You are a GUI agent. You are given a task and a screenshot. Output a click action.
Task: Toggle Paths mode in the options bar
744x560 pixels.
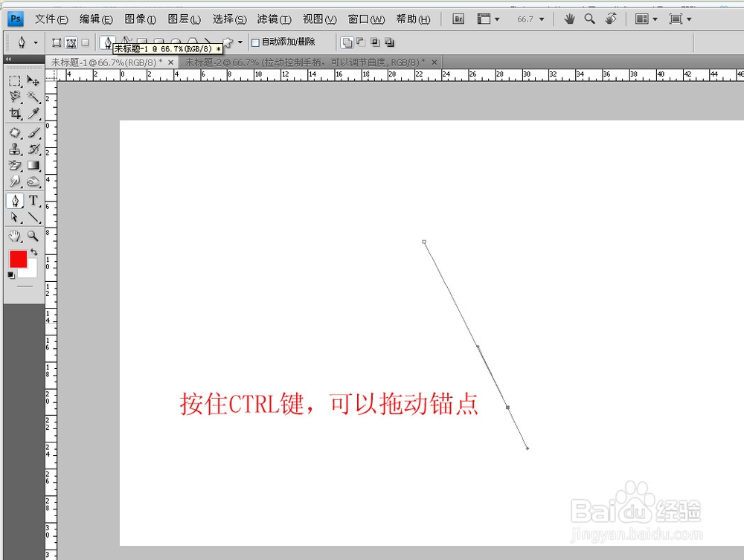(71, 42)
